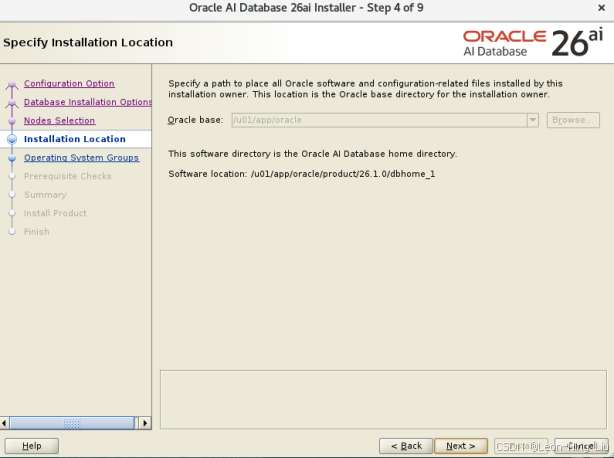This screenshot has height=458, width=614.
Task: Go to Database Installation Options step
Action: pyautogui.click(x=88, y=102)
